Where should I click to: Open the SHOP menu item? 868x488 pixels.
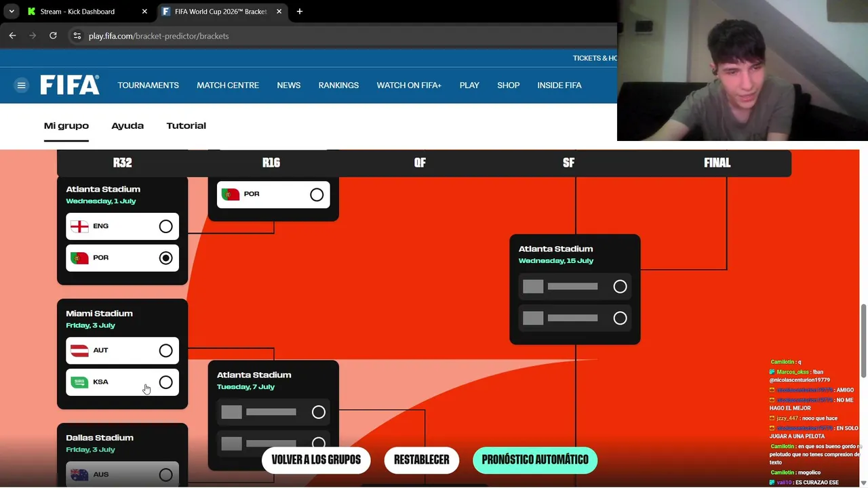pos(509,85)
